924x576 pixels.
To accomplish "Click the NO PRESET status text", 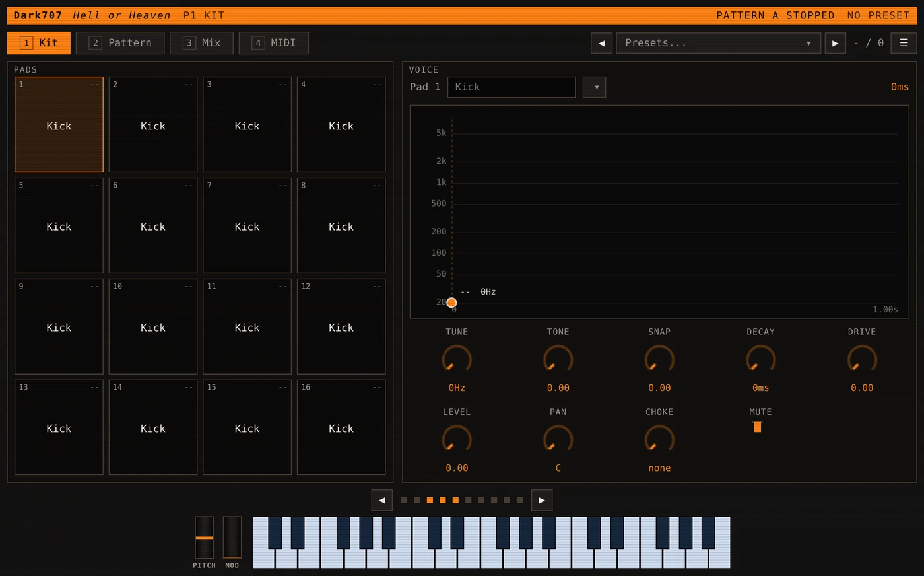I will tap(878, 15).
